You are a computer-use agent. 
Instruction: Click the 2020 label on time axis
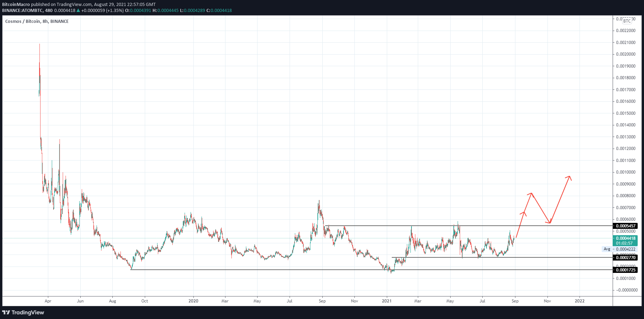pos(193,301)
